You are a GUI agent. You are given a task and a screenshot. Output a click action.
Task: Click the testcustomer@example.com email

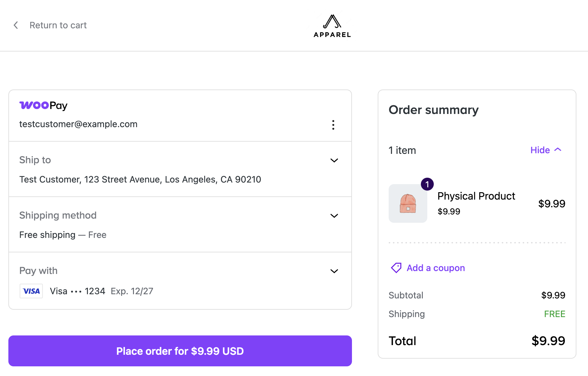[78, 124]
